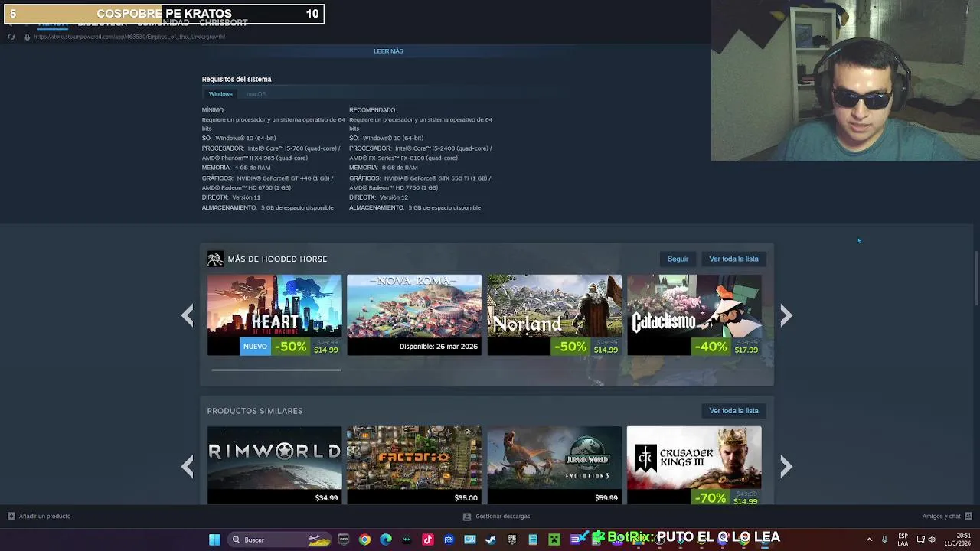
Task: Open the network tray icon
Action: tap(920, 540)
